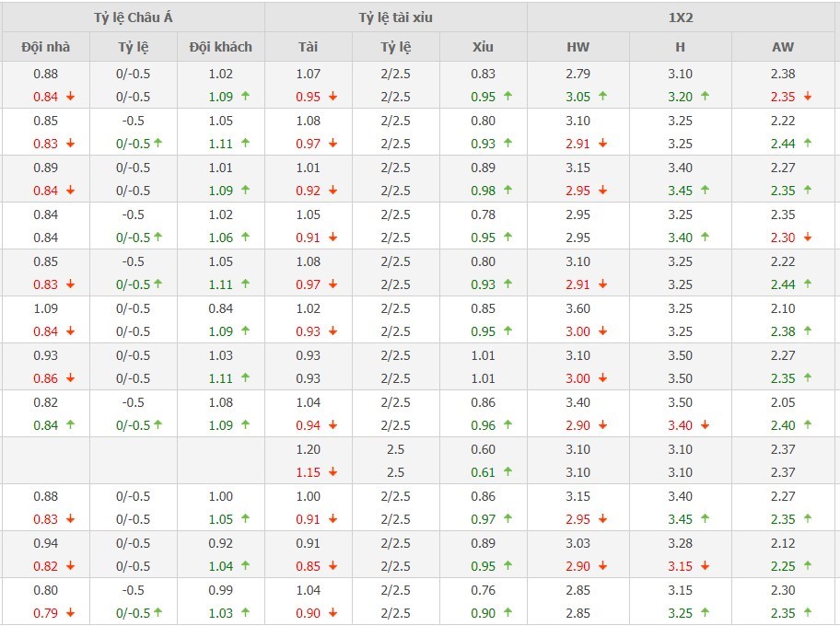Select the Tỷ lệ Châu Á header
Viewport: 840px width, 626px height.
[133, 17]
